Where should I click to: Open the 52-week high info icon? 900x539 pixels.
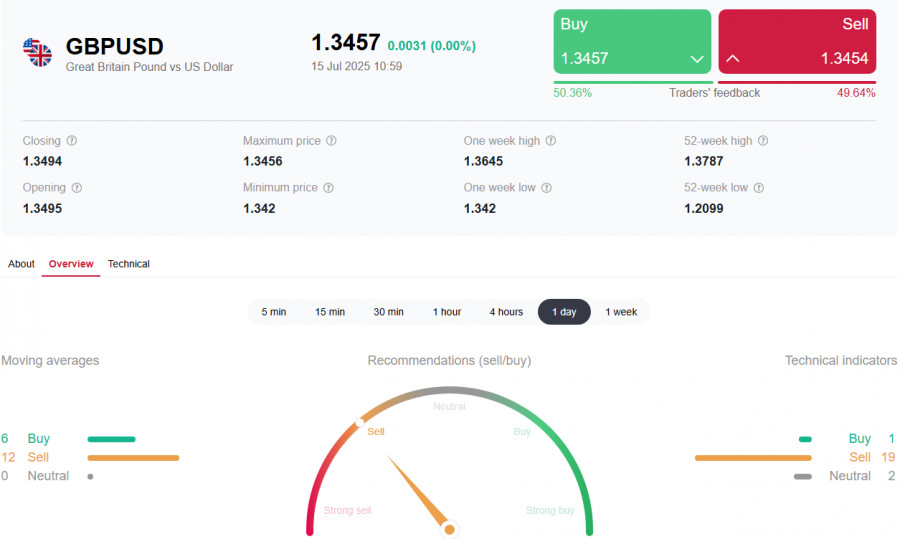coord(763,141)
